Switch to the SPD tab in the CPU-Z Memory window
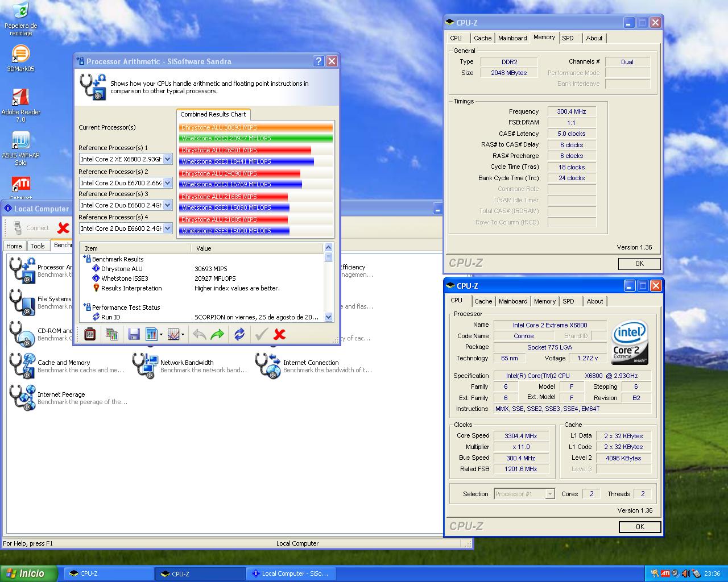Viewport: 728px width, 582px height. [x=568, y=38]
